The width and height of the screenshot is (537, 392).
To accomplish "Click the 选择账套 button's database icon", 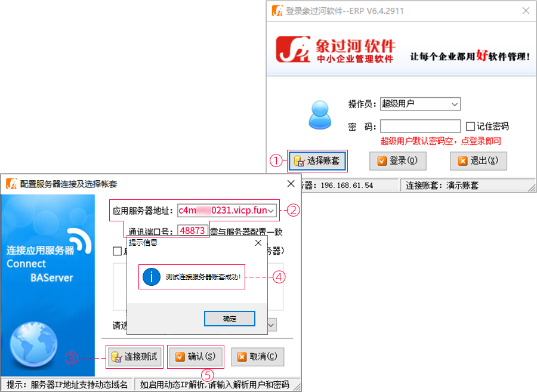I will [299, 161].
